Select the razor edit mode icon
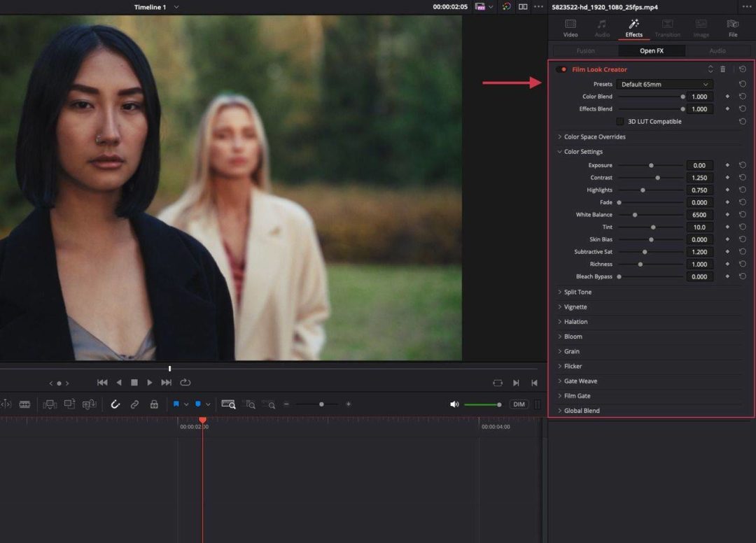The image size is (756, 543). tap(25, 404)
